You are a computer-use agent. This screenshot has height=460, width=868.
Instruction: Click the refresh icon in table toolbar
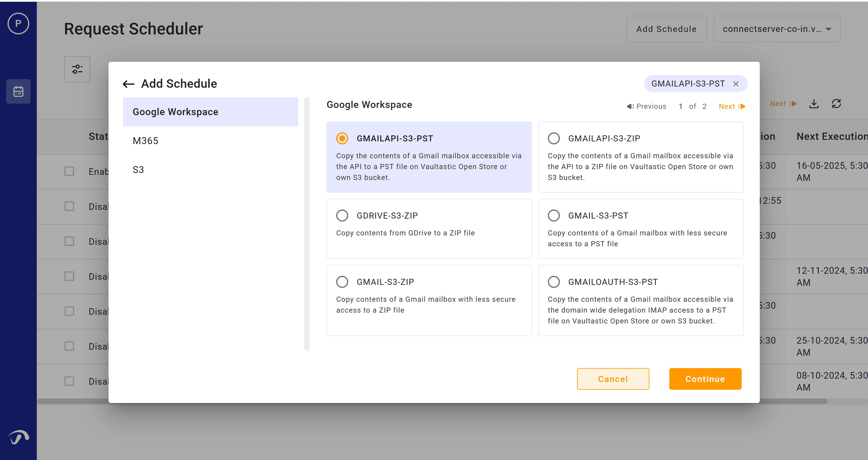click(x=836, y=103)
